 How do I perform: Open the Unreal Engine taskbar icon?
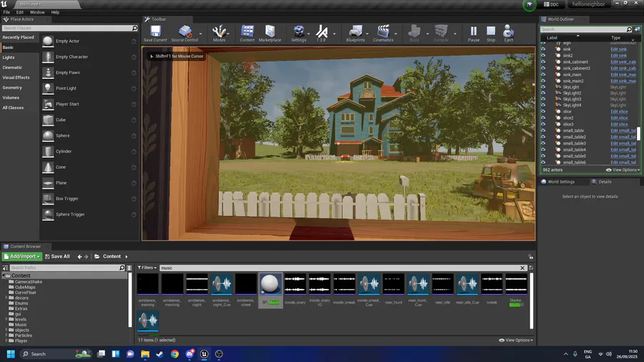(x=204, y=354)
